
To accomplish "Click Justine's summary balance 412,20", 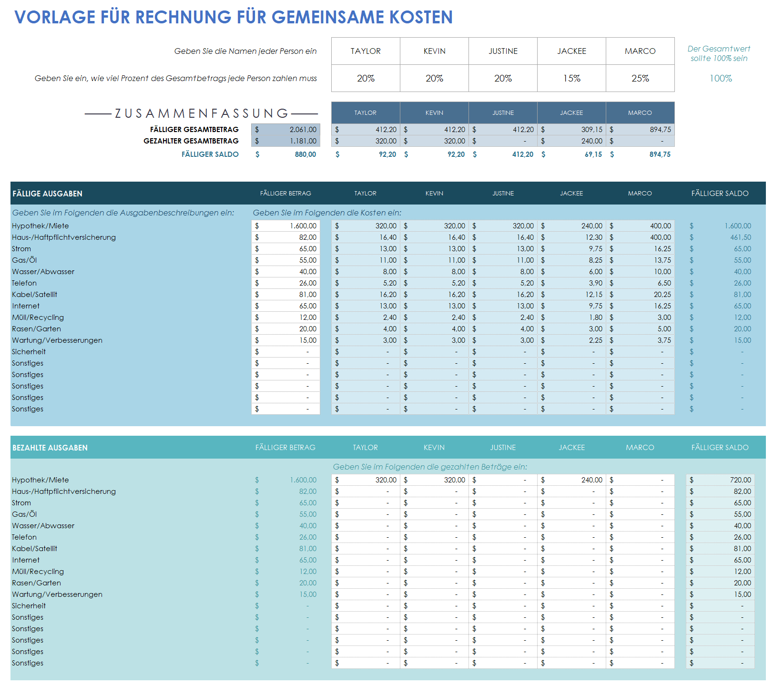I will tap(503, 154).
